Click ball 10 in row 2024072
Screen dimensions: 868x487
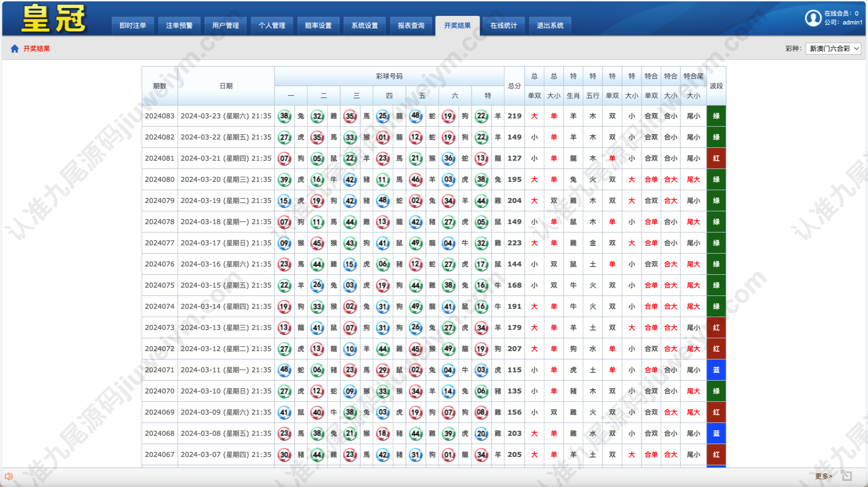(350, 349)
